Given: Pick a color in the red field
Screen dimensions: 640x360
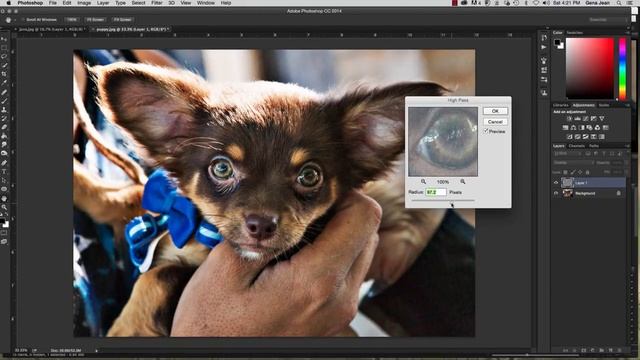Looking at the screenshot, I should (589, 68).
